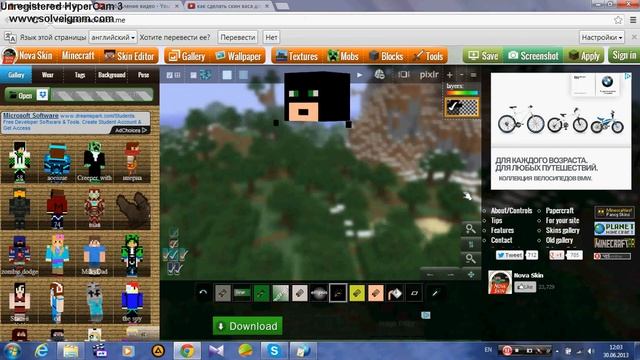Open the Tools menu

[x=429, y=56]
